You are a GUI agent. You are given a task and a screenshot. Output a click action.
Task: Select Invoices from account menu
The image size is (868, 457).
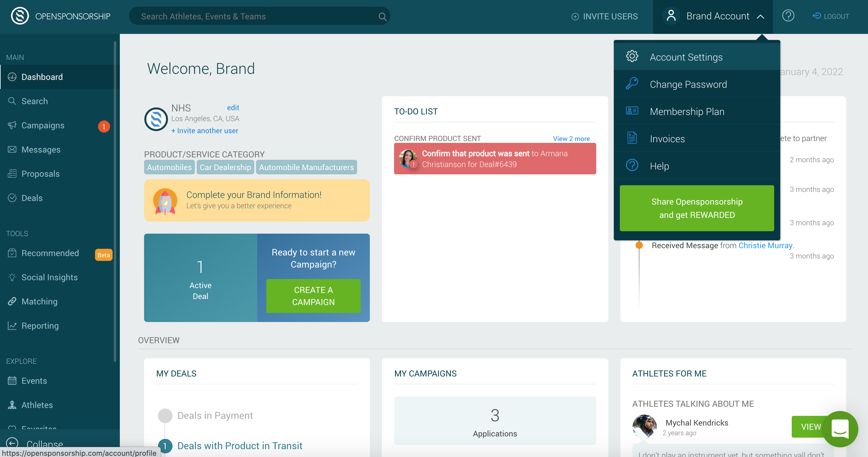click(x=667, y=139)
